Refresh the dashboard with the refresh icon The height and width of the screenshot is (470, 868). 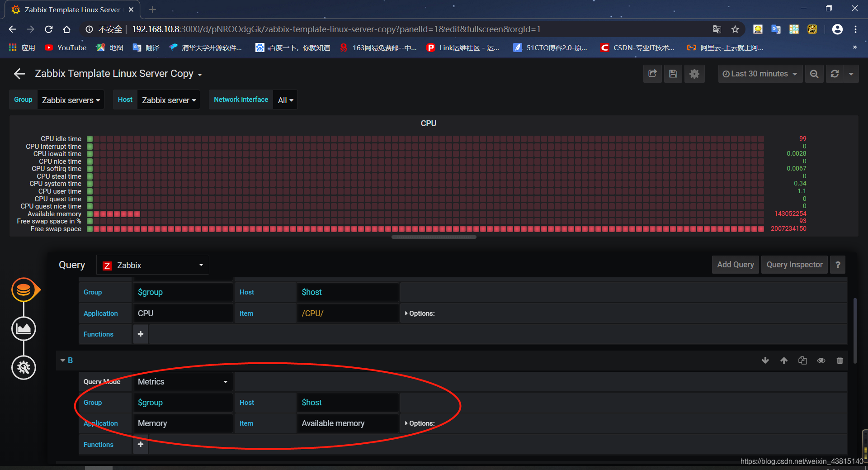(x=835, y=74)
